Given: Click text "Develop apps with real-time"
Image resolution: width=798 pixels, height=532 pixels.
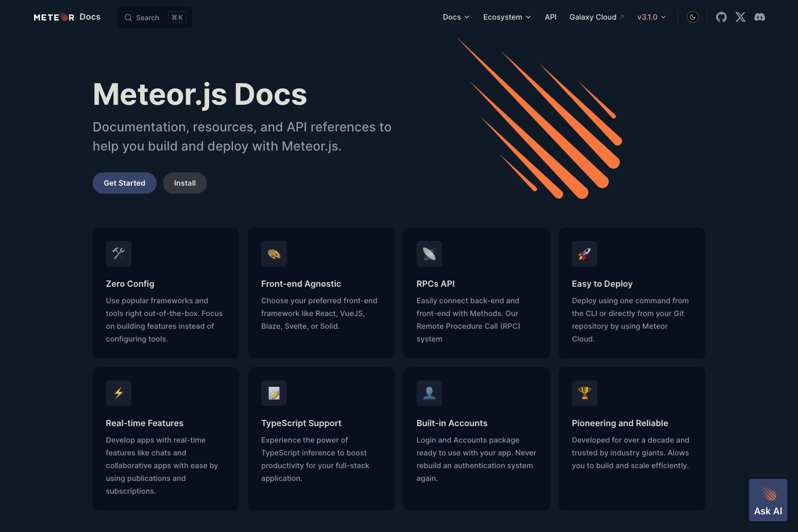Looking at the screenshot, I should [x=156, y=440].
